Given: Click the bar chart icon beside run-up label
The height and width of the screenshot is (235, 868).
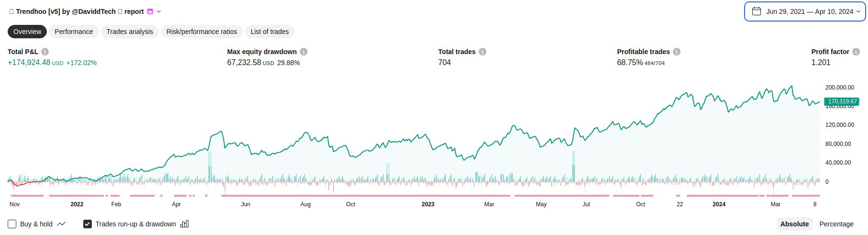Looking at the screenshot, I should (185, 224).
